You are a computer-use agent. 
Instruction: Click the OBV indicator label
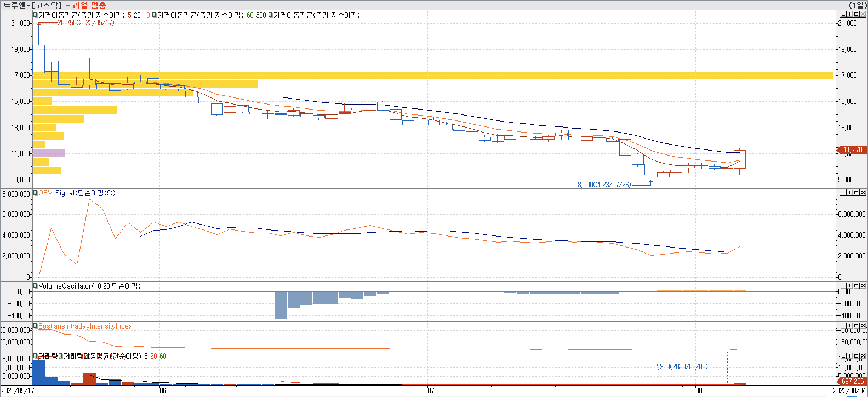point(45,193)
